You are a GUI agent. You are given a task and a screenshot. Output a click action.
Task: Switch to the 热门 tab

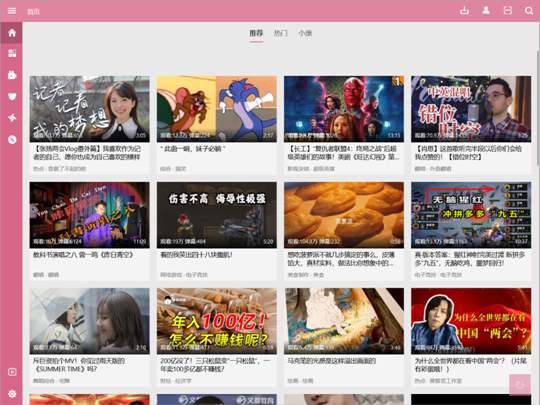tap(280, 33)
